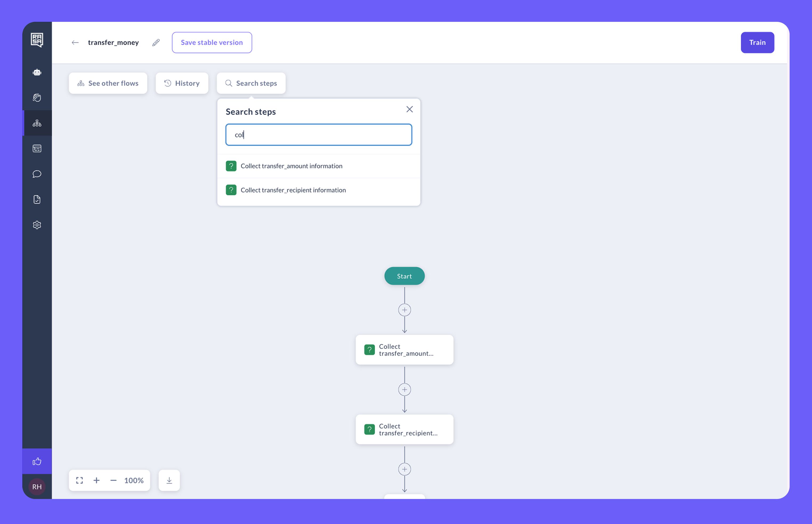
Task: Open the History panel
Action: coord(182,83)
